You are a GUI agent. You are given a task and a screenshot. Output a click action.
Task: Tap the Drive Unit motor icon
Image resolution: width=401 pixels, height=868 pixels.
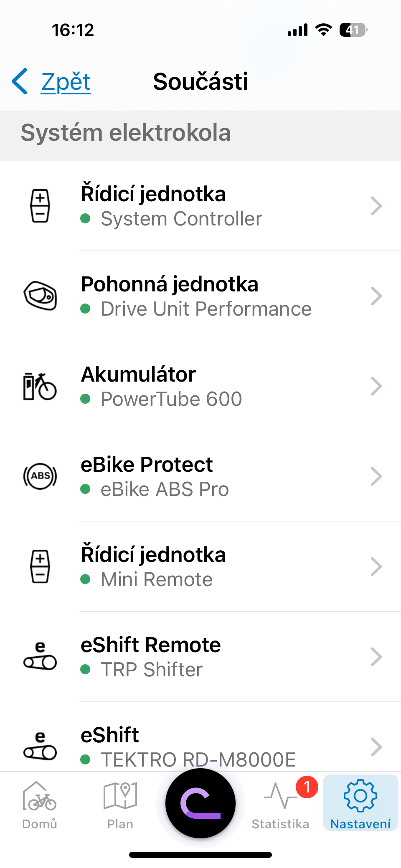coord(40,296)
